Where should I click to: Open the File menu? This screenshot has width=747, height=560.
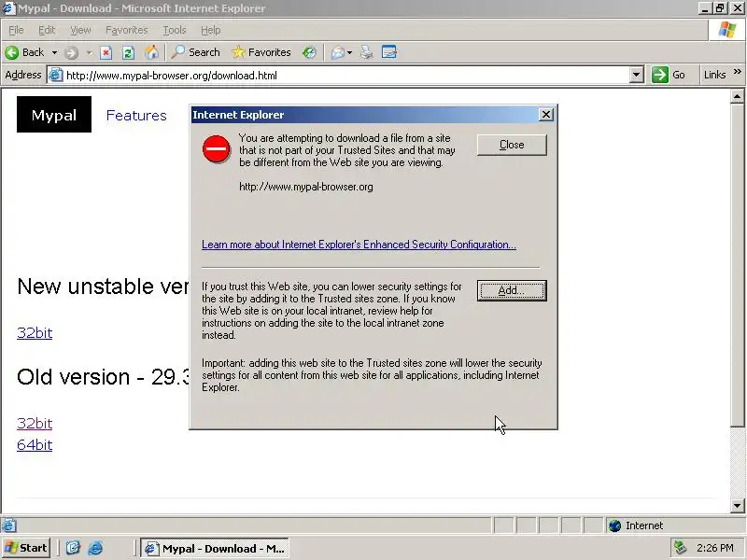pos(16,30)
